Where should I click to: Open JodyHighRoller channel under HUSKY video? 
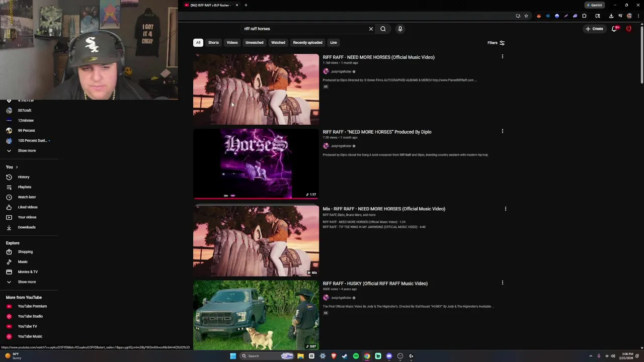[341, 298]
